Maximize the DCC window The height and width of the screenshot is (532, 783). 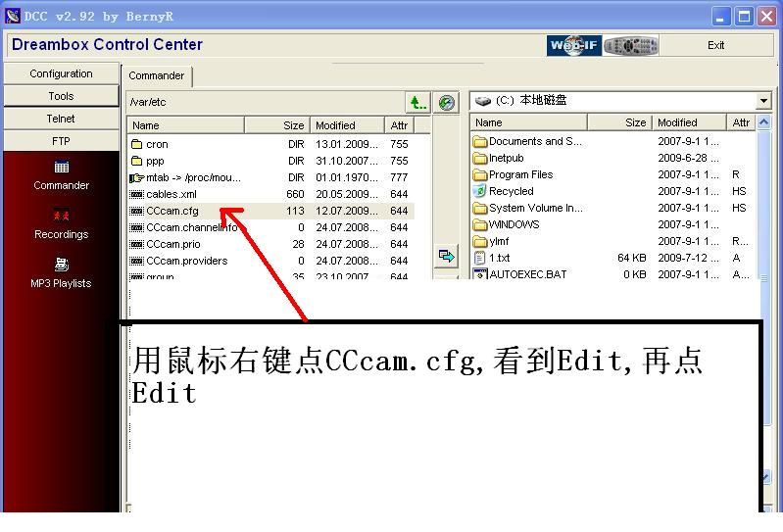point(744,17)
